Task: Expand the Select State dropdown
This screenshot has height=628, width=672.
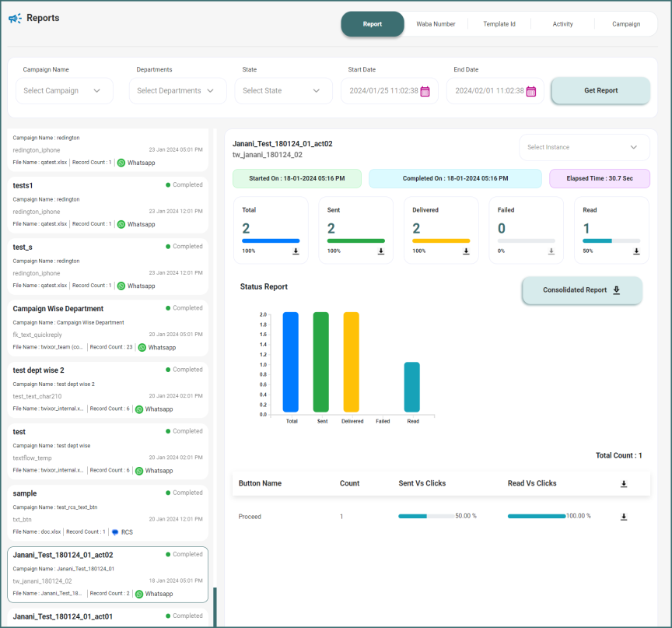Action: coord(283,91)
